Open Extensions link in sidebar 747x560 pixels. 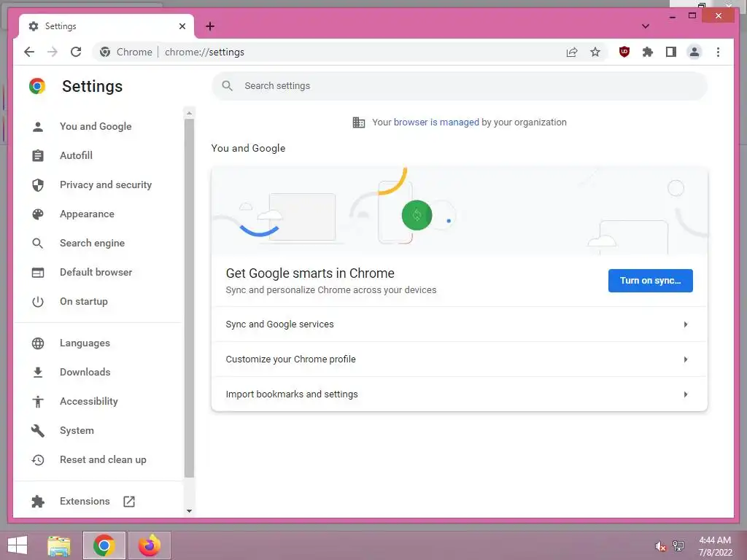point(85,501)
